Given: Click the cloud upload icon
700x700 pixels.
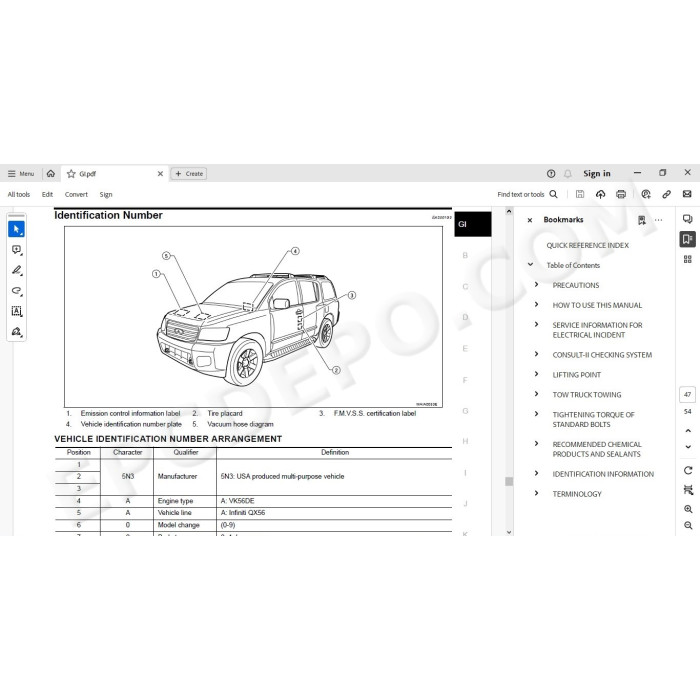Looking at the screenshot, I should pos(600,194).
